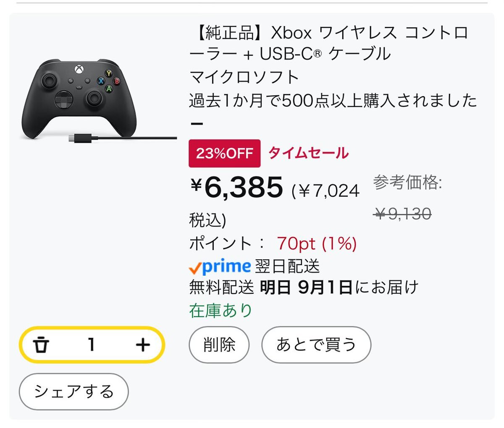Open the Xbox ワイヤレス コントローラー product title
The height and width of the screenshot is (428, 504).
pyautogui.click(x=329, y=43)
